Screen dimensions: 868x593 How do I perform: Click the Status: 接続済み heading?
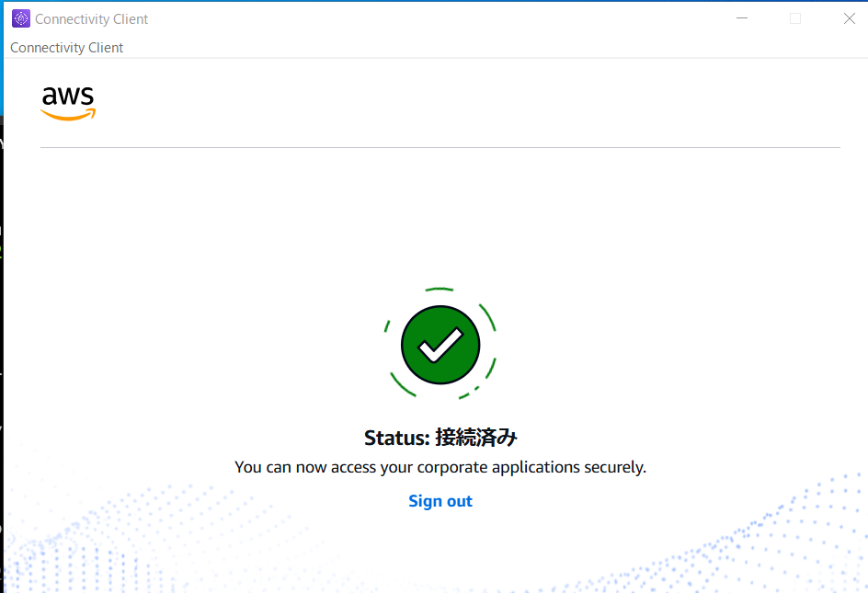click(x=440, y=438)
